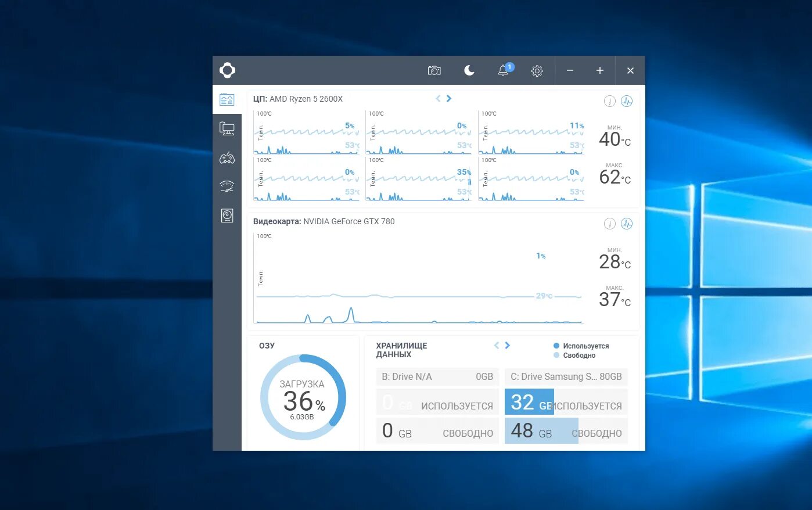Open the overclocking gauge sidebar icon

[227, 186]
